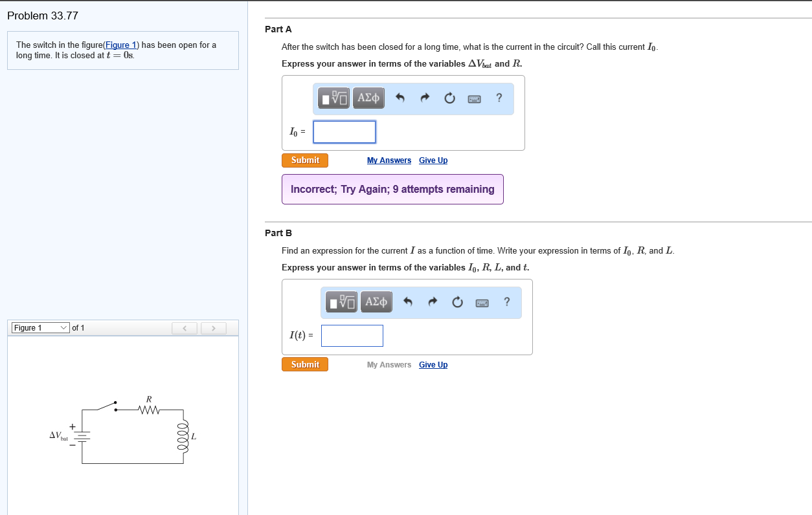Show keyboard shortcuts in Part A toolbar
This screenshot has height=515, width=812.
475,98
